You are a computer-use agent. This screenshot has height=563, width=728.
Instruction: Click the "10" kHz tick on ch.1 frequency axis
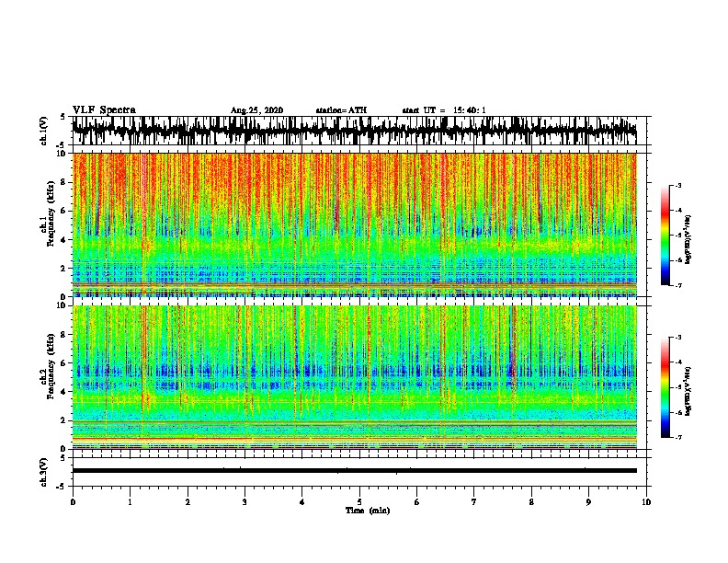(x=62, y=154)
